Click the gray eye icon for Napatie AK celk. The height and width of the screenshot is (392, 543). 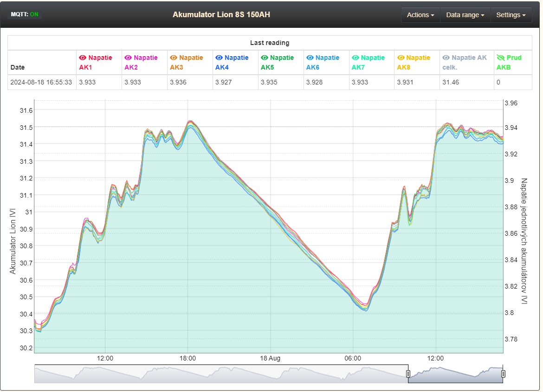[x=446, y=58]
